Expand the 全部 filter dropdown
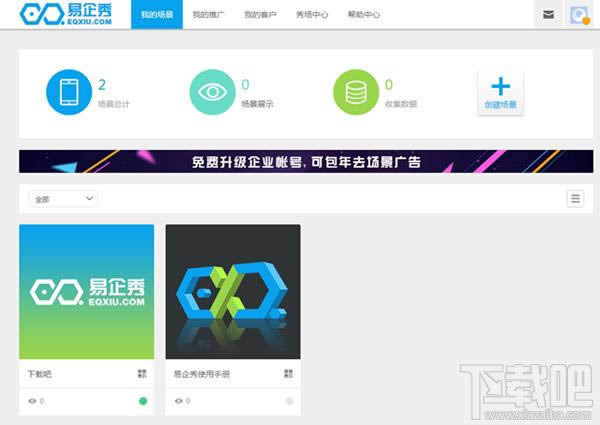Viewport: 600px width, 425px height. coord(63,199)
